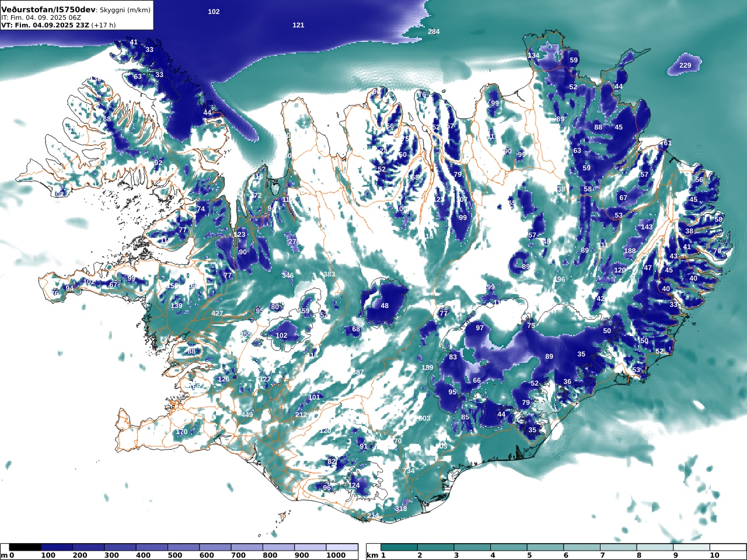Click the km legend swatch between 5 and 6
Image resolution: width=747 pixels, height=560 pixels.
point(546,547)
